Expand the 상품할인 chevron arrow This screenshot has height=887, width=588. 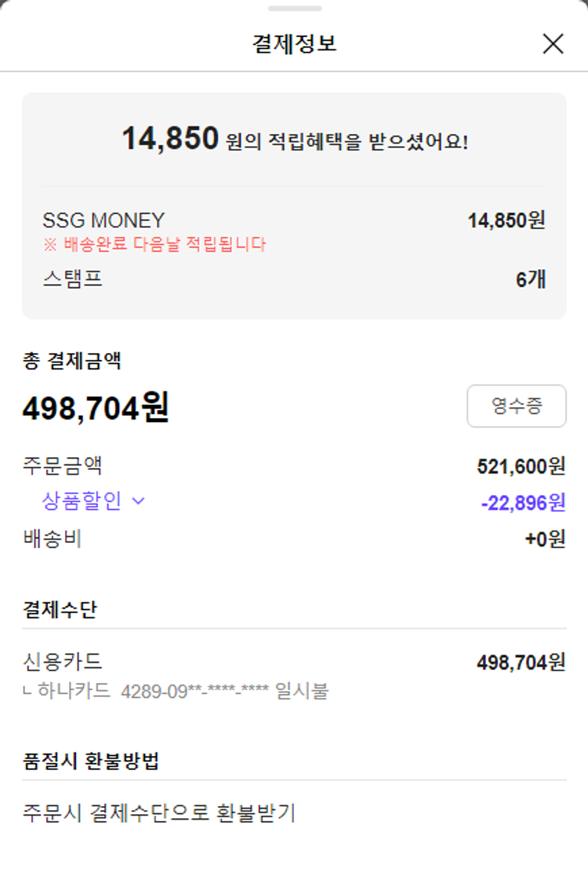click(139, 501)
